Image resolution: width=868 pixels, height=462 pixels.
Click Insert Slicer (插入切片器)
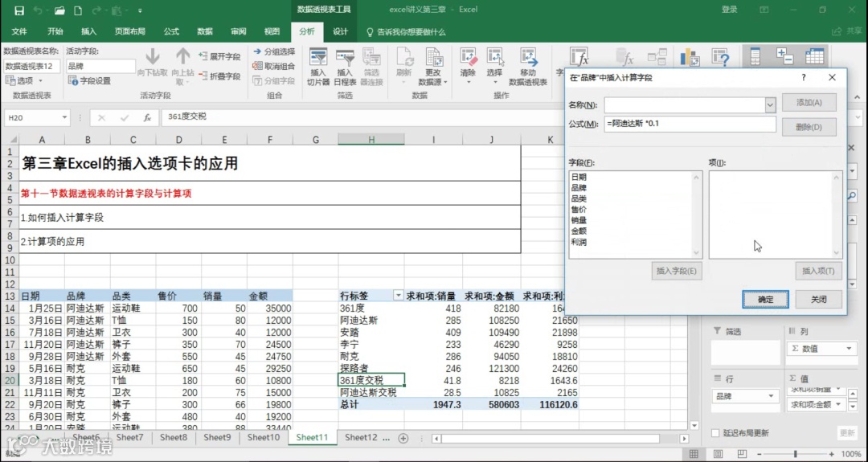(318, 67)
